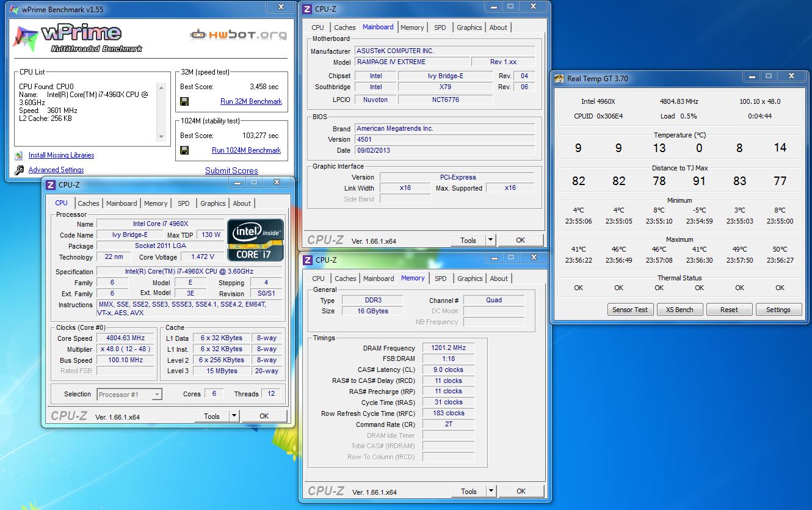Select CPU tab in CPU-Z Mainboard window
Image resolution: width=812 pixels, height=510 pixels.
[317, 27]
